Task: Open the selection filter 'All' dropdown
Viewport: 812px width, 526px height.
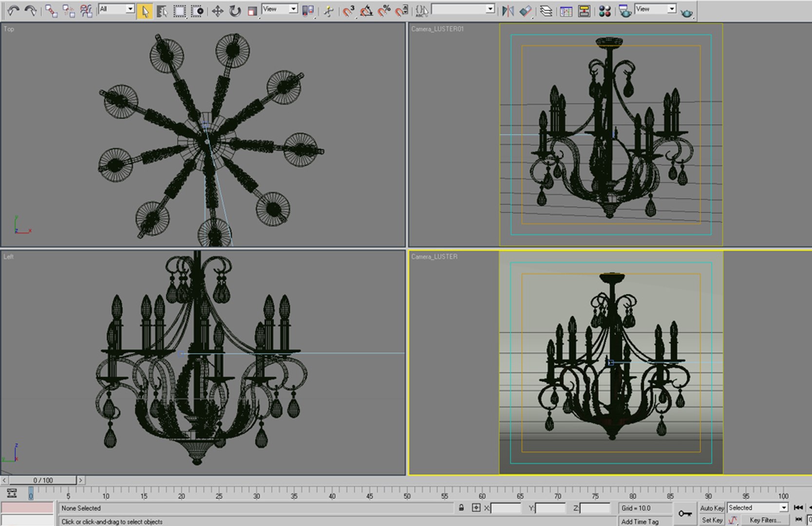Action: (x=116, y=9)
